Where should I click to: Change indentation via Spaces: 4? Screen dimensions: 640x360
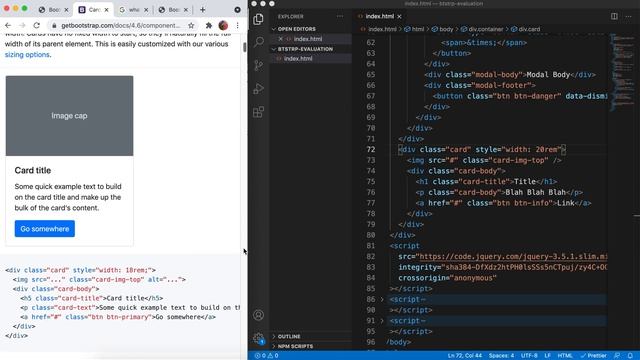pos(501,356)
